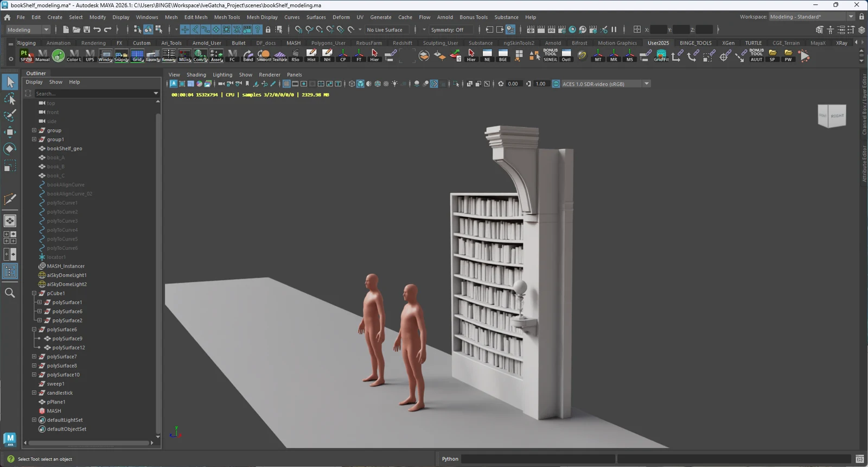Click the MT shelf icon
This screenshot has width=868, height=467.
tap(598, 55)
